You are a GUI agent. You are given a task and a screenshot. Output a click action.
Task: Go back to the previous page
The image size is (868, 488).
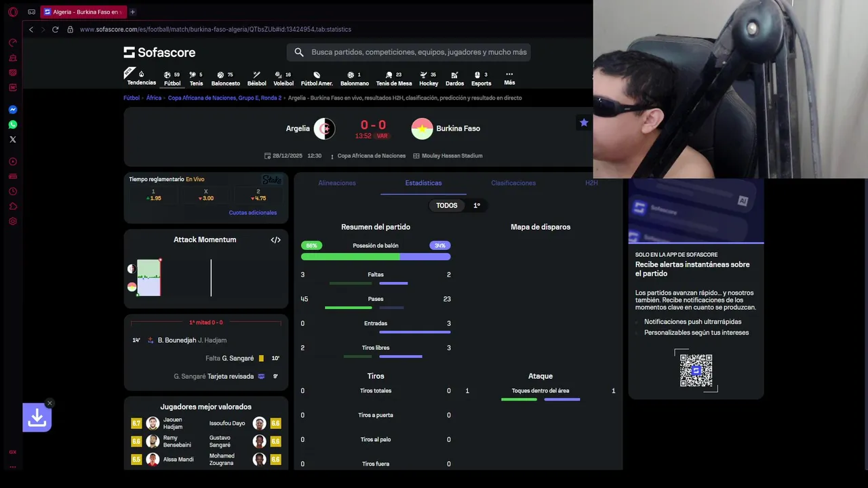pyautogui.click(x=31, y=29)
